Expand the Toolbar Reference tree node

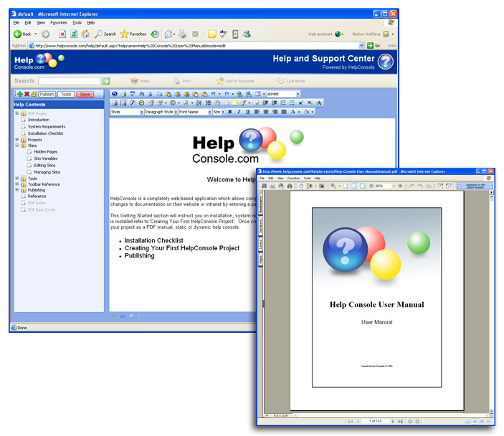tap(17, 184)
